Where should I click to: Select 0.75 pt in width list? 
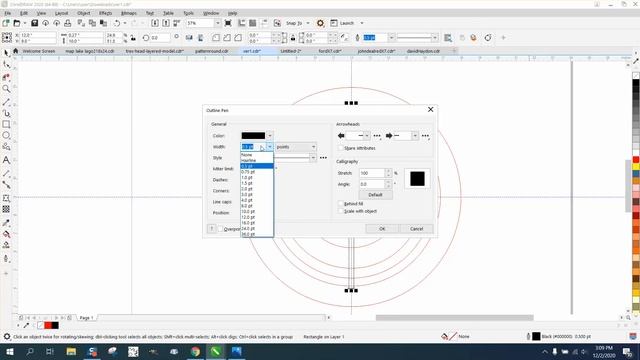[257, 172]
